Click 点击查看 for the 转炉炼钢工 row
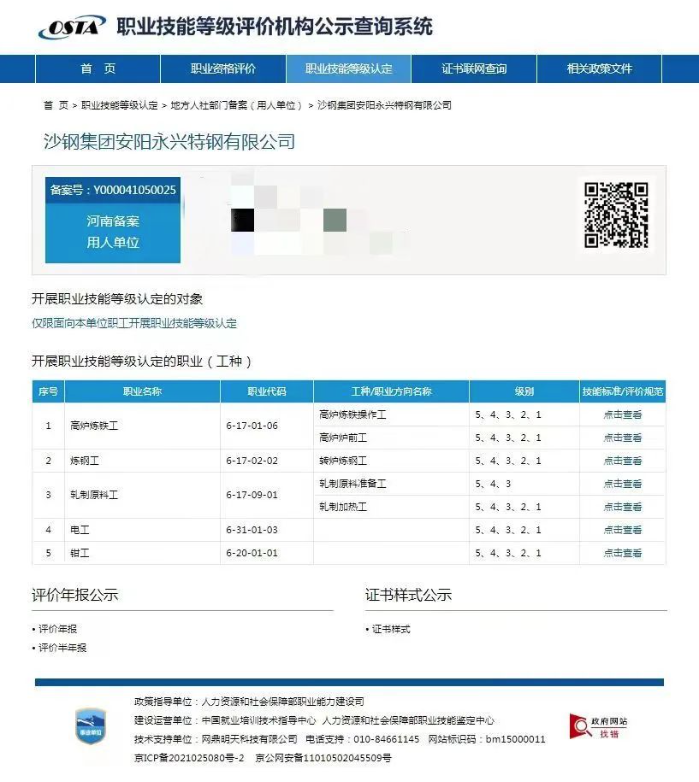The image size is (699, 782). pos(622,461)
